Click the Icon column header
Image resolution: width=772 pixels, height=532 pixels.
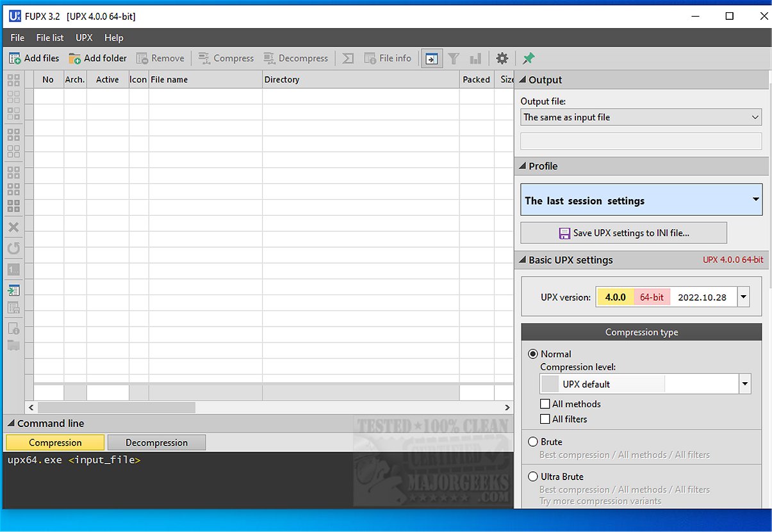[138, 79]
